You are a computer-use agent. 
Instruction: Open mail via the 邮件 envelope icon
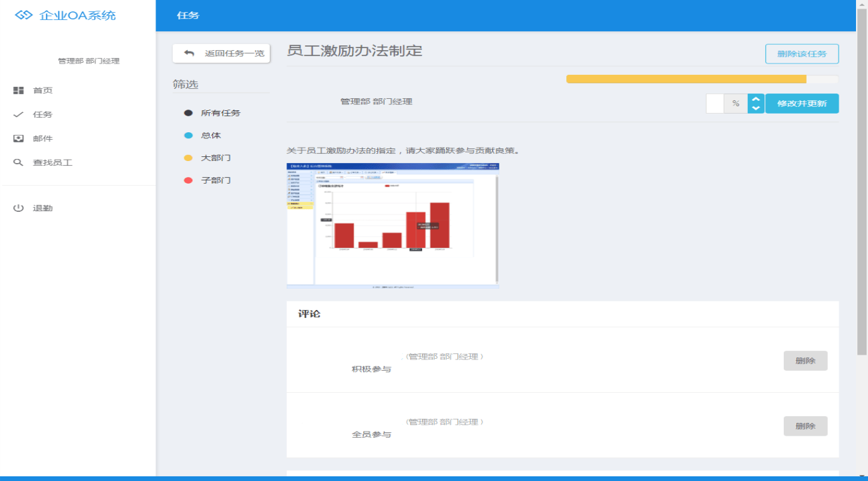pos(18,138)
